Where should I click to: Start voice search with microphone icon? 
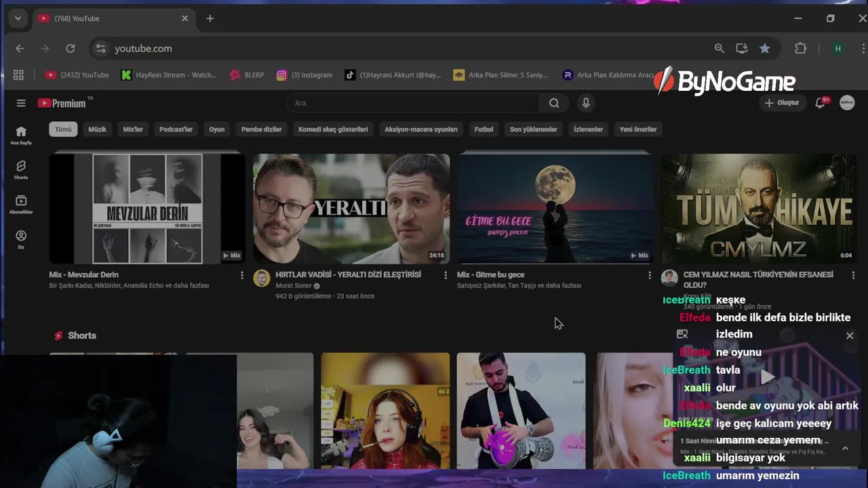[x=586, y=103]
